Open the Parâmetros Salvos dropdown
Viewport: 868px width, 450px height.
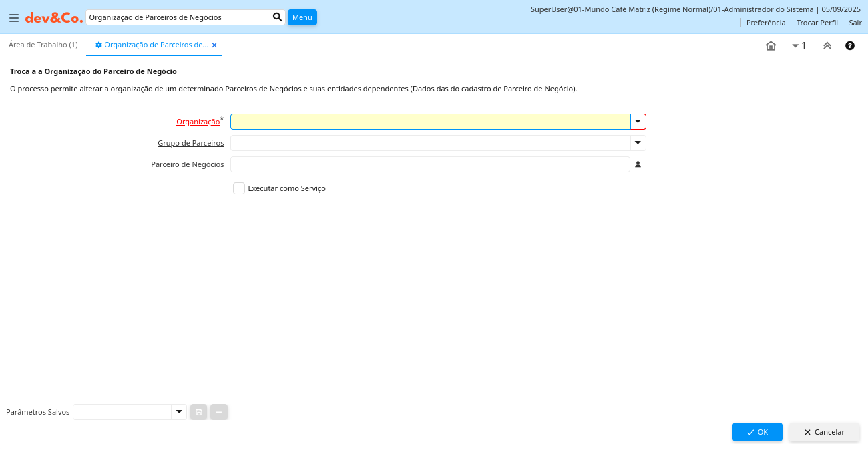(x=178, y=412)
